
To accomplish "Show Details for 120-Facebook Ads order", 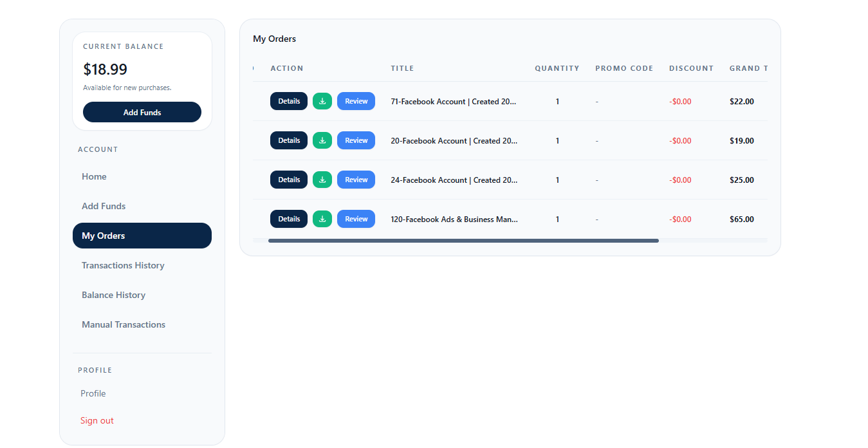I will point(289,219).
